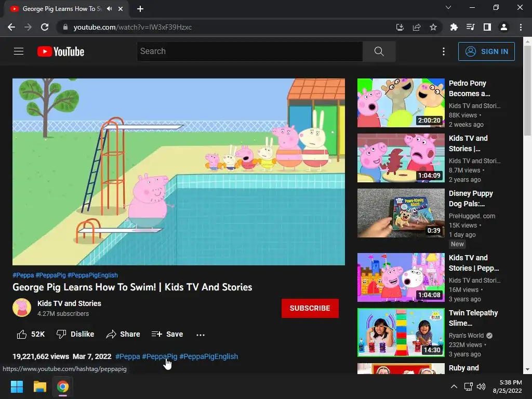Click the #Peppa hashtag above title
This screenshot has height=399, width=532.
[x=23, y=275]
